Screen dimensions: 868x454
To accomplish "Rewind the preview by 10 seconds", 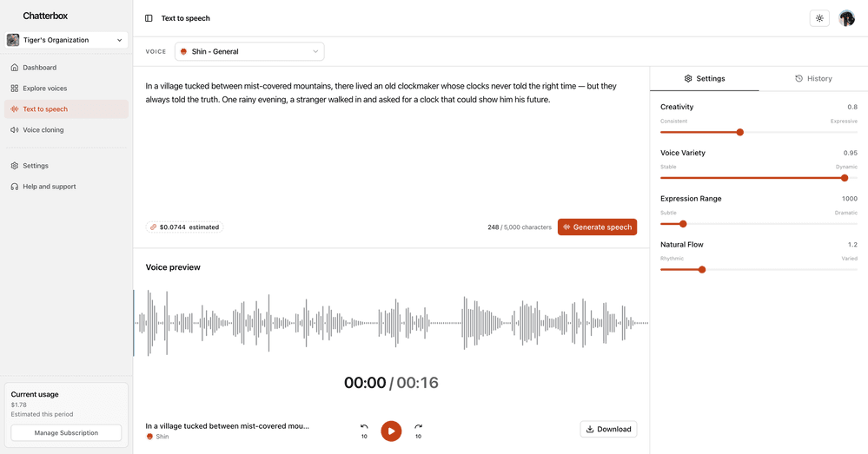I will 364,431.
